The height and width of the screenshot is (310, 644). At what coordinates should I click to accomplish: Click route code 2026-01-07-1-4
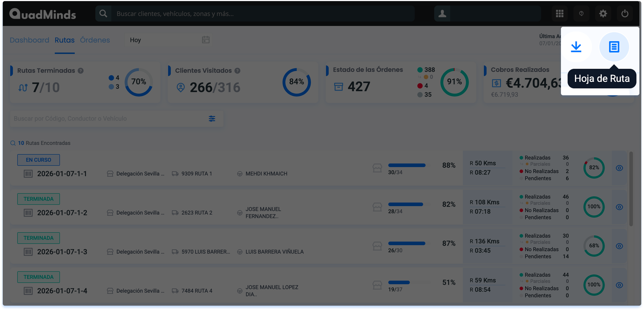point(62,291)
